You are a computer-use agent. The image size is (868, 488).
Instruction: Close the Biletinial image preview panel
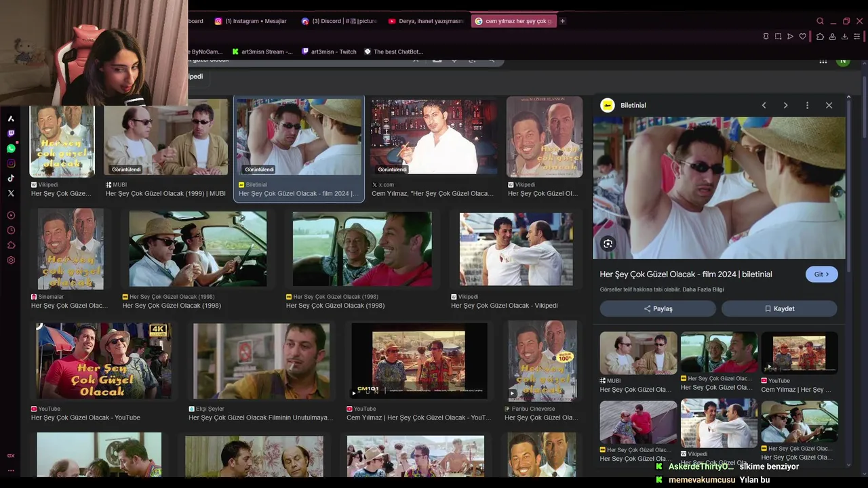[829, 105]
